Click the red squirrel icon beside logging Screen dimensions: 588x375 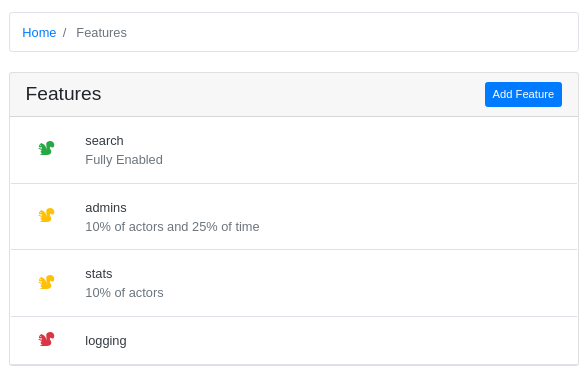click(46, 339)
